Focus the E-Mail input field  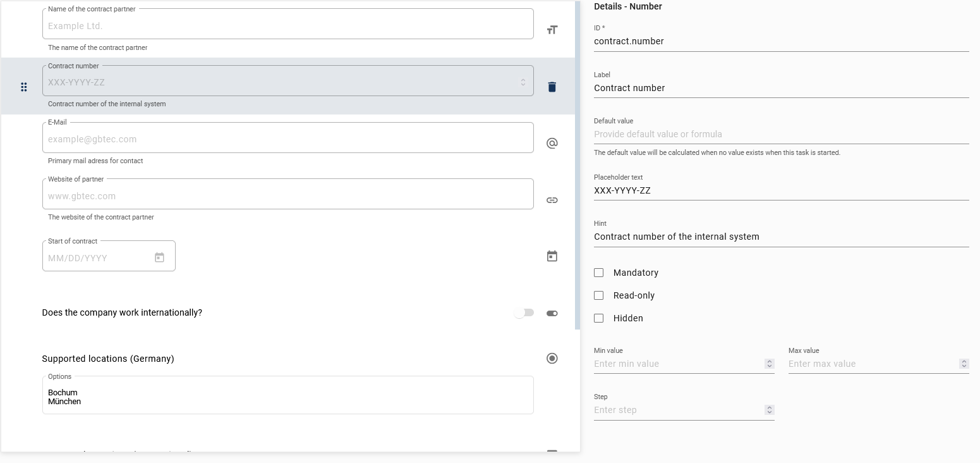pyautogui.click(x=288, y=137)
